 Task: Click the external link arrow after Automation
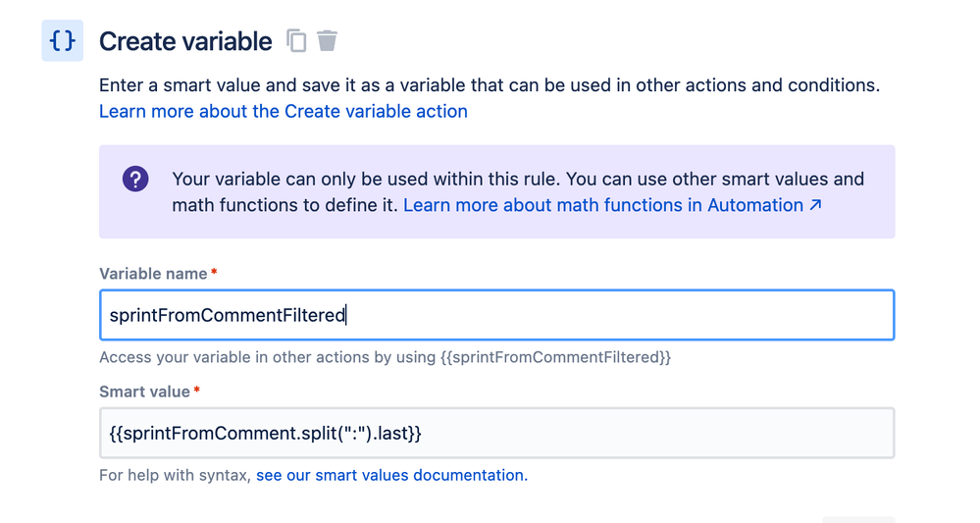815,204
